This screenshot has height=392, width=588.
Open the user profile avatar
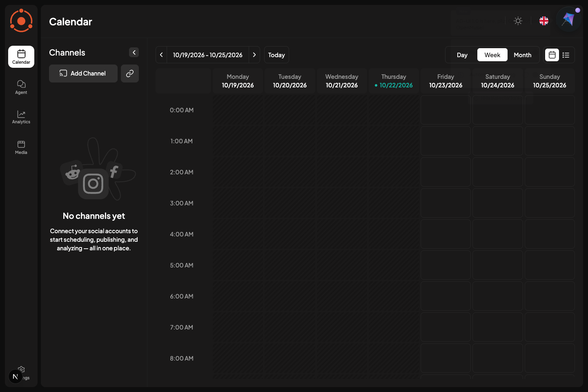click(x=568, y=19)
